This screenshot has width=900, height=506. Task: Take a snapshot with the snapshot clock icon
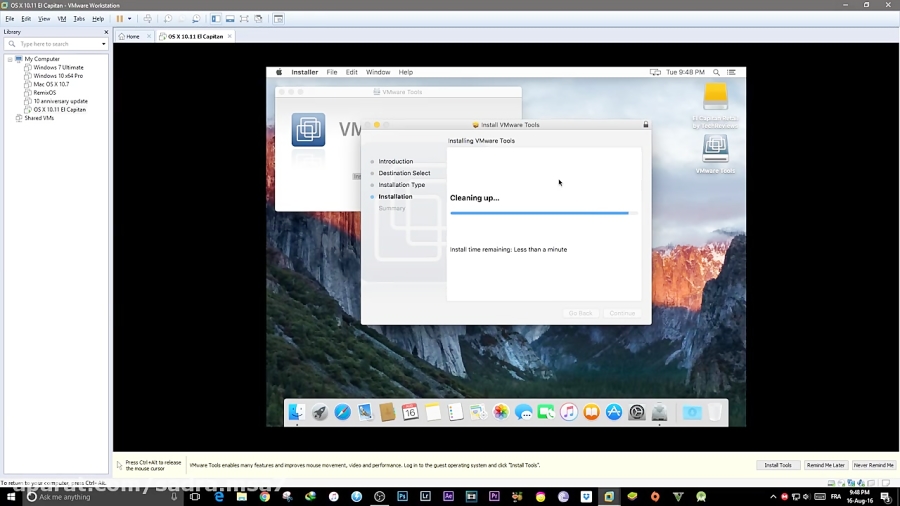(168, 19)
